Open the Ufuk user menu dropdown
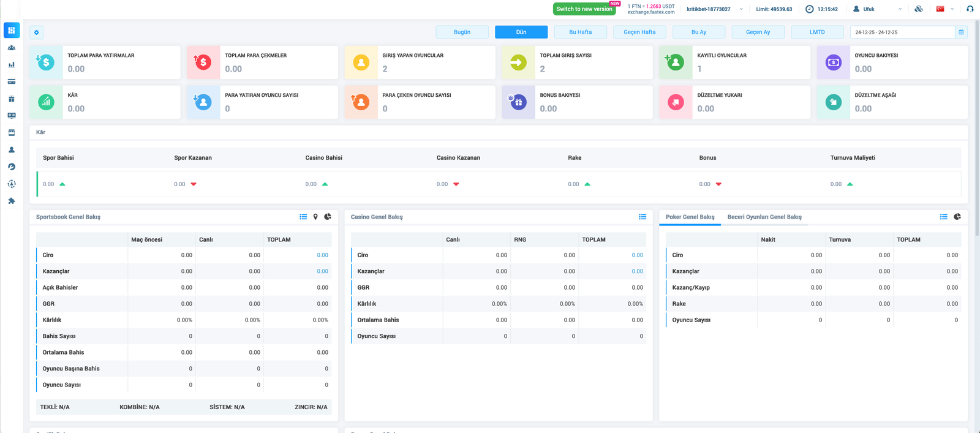 (x=899, y=9)
